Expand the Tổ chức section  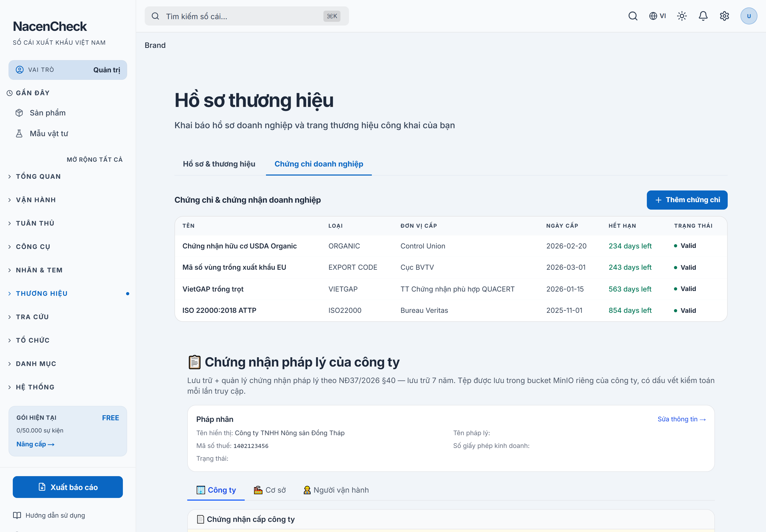click(x=68, y=340)
